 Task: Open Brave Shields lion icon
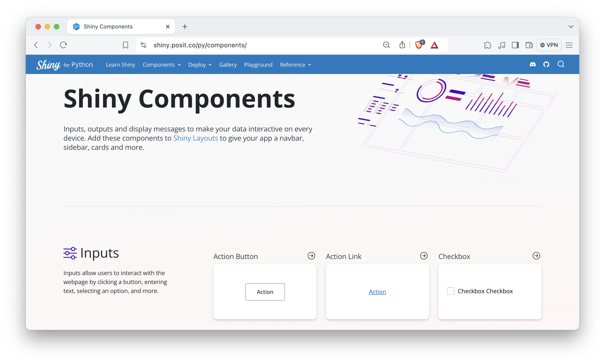(419, 45)
